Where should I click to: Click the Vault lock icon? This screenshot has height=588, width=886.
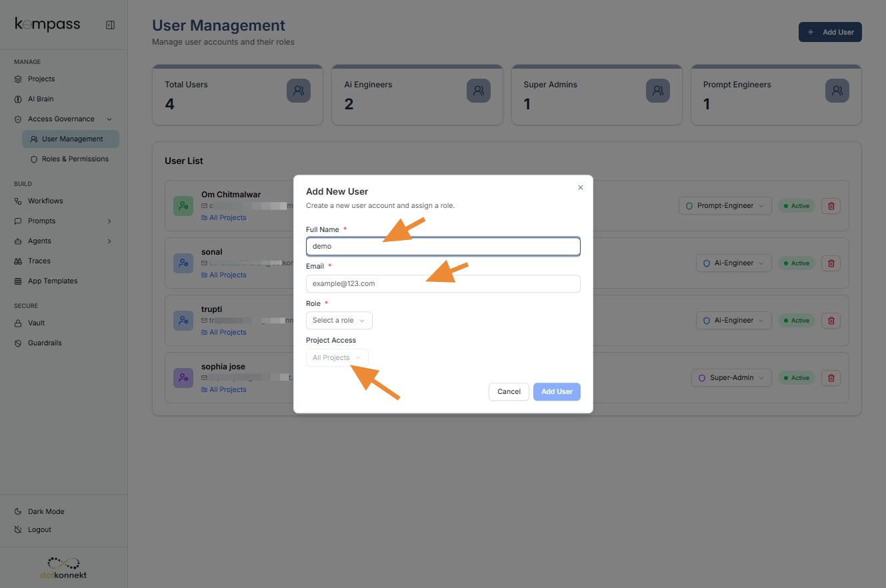(18, 323)
